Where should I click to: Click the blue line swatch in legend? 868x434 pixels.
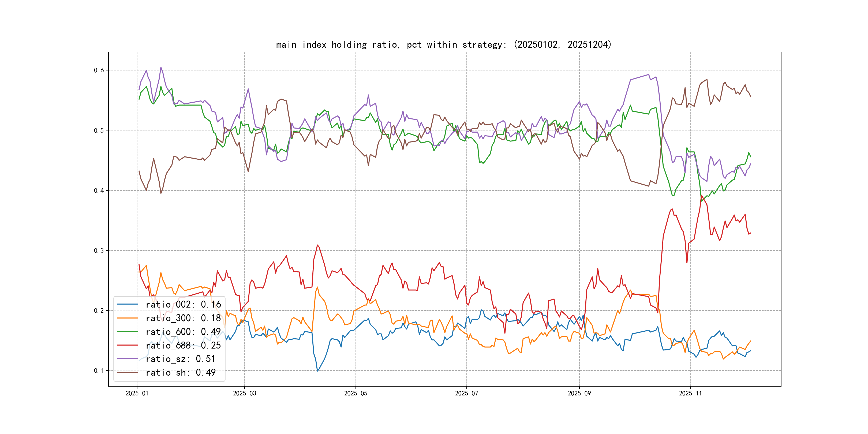click(128, 304)
